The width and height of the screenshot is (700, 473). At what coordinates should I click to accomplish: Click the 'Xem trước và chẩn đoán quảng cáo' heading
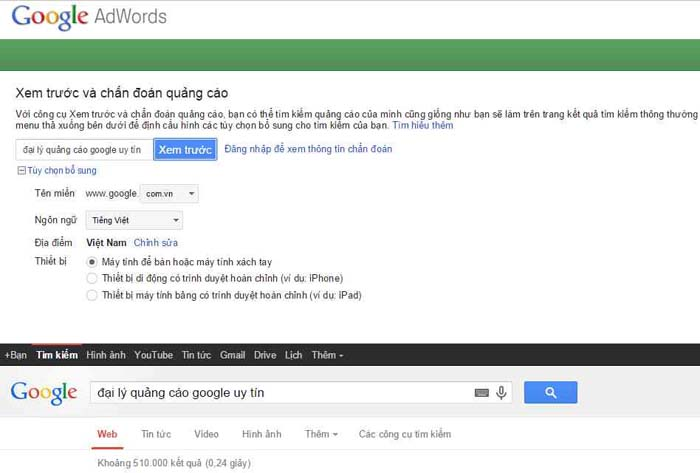[122, 93]
